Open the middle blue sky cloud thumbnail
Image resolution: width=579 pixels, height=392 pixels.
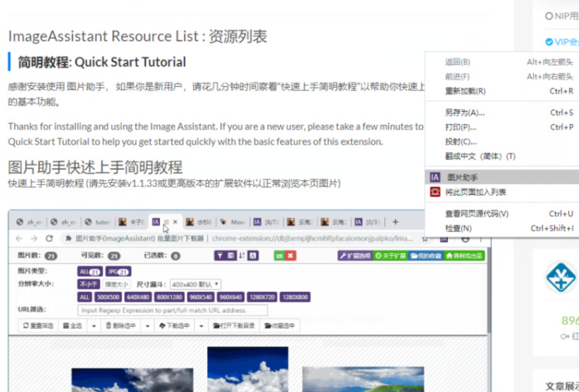pyautogui.click(x=248, y=369)
